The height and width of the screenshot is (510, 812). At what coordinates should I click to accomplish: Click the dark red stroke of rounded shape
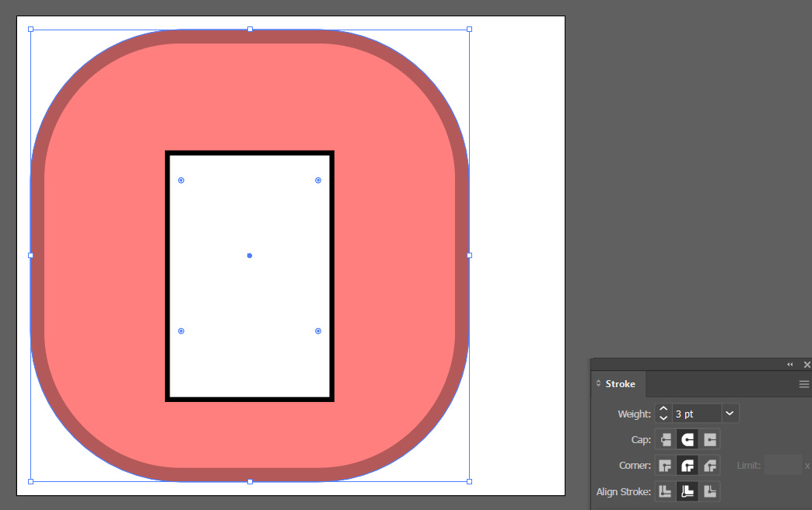tap(250, 37)
